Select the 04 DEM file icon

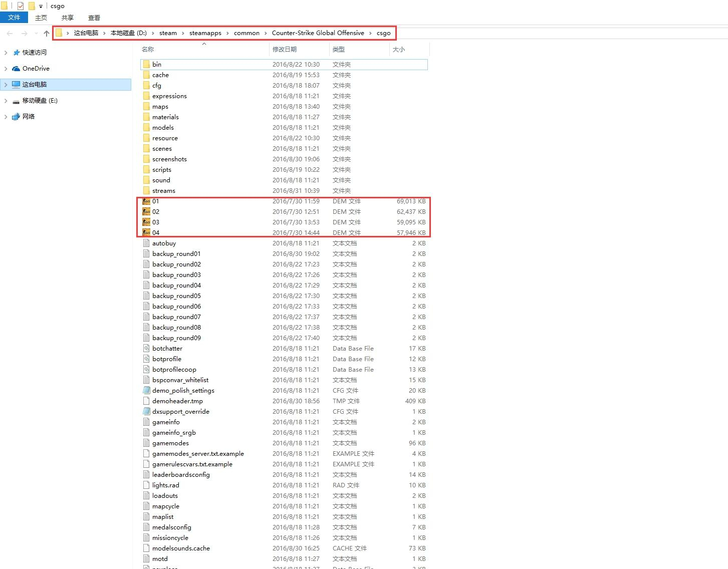(146, 232)
